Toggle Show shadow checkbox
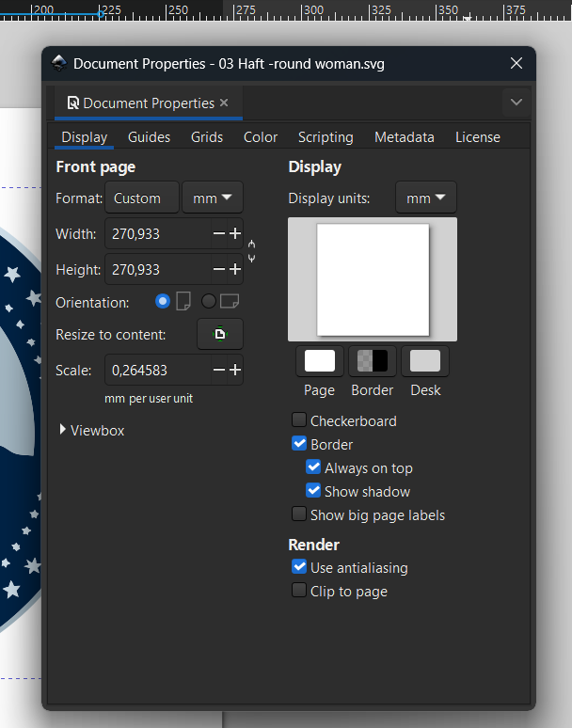Image resolution: width=572 pixels, height=728 pixels. [x=313, y=490]
